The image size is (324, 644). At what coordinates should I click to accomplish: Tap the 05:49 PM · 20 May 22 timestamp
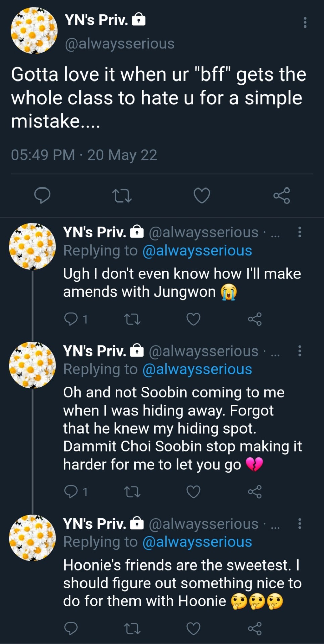coord(84,155)
